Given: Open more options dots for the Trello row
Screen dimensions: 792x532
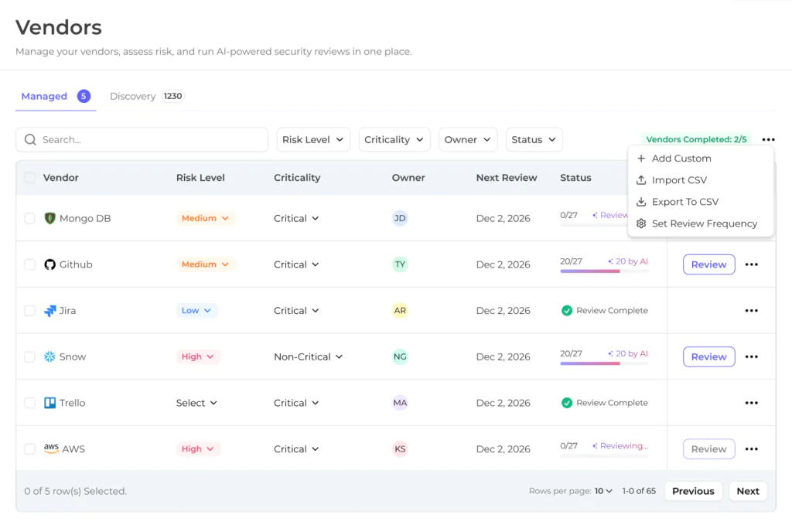Looking at the screenshot, I should point(752,403).
